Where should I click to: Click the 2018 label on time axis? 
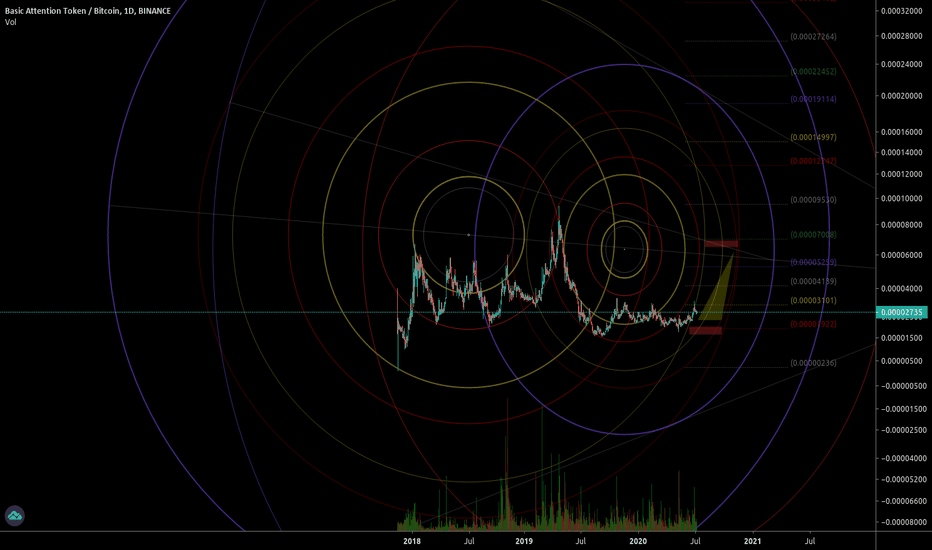click(x=412, y=541)
